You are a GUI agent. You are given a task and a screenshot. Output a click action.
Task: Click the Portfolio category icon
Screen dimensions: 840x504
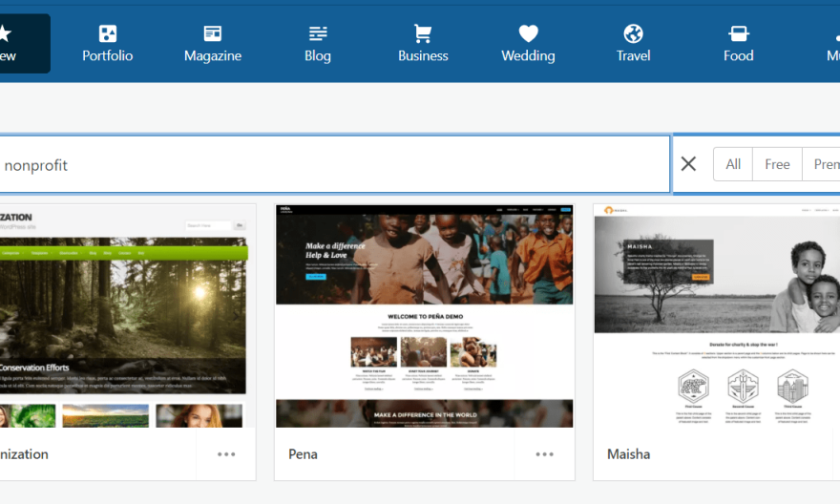click(x=108, y=34)
